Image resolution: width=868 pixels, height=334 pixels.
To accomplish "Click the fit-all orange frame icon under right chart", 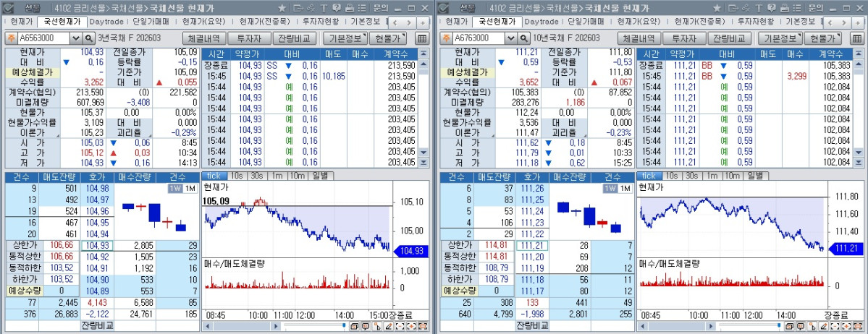I will 858,326.
